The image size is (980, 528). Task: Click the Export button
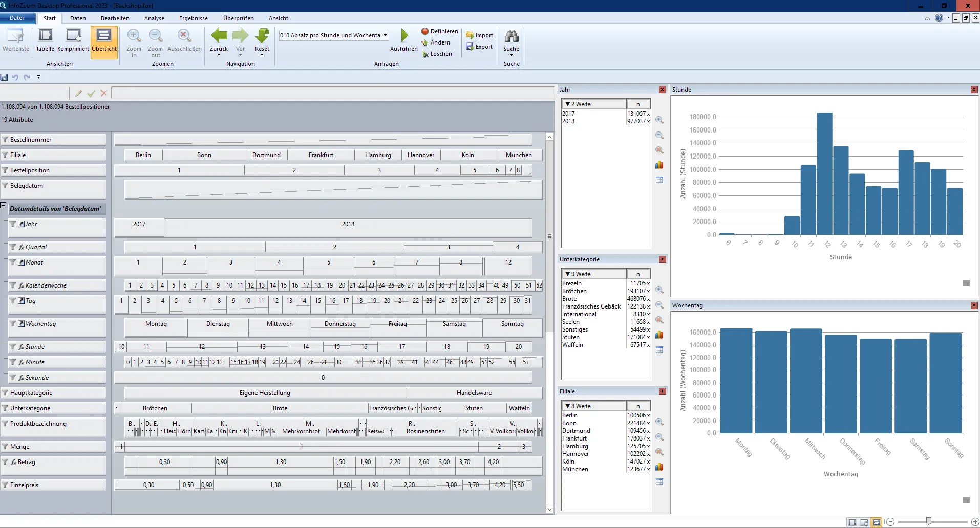pyautogui.click(x=479, y=46)
